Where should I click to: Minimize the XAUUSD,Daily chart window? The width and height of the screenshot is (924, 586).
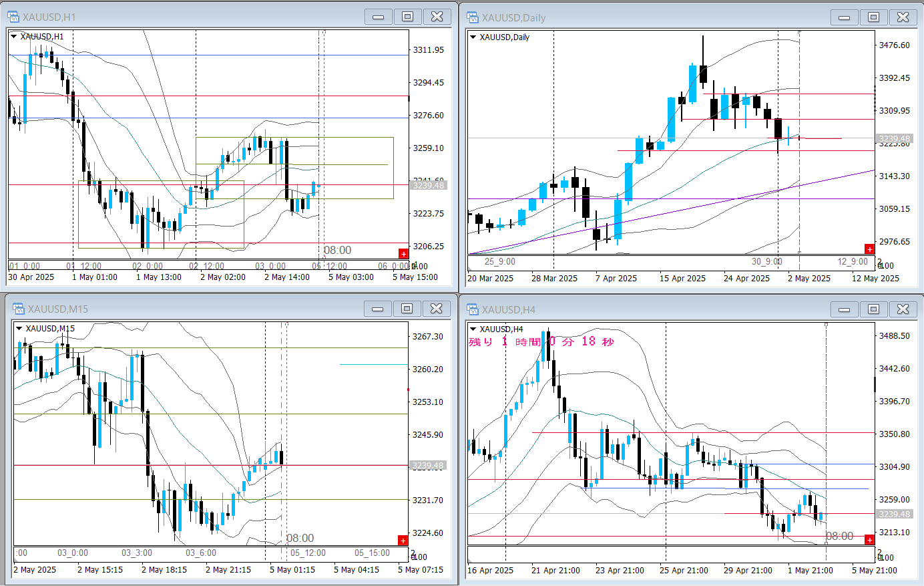click(844, 17)
